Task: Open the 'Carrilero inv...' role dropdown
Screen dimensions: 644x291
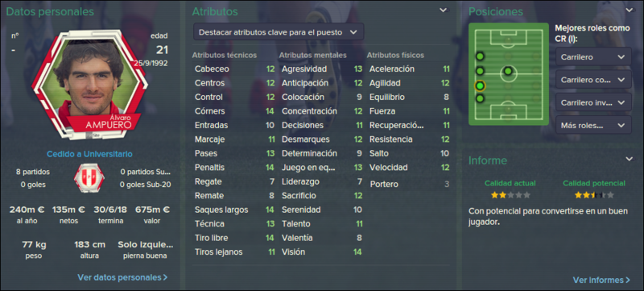Action: point(593,102)
